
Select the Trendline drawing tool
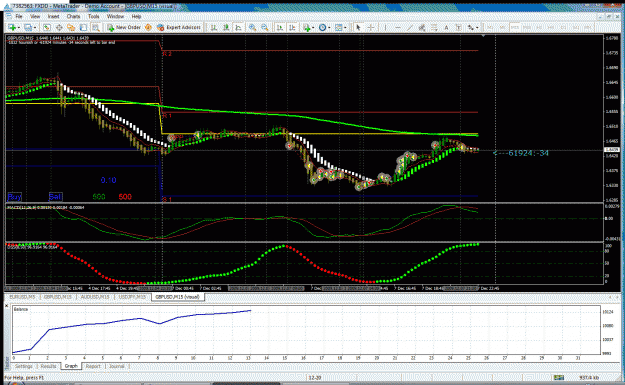410,28
